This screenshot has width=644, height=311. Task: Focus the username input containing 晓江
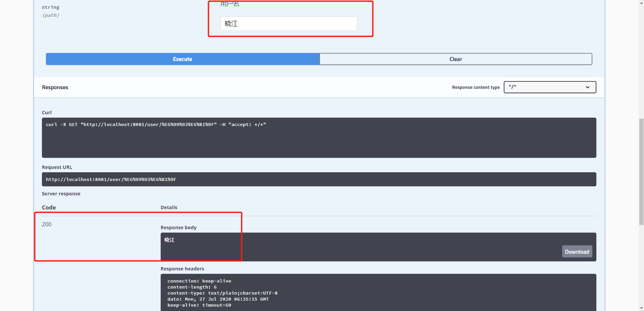(x=288, y=24)
